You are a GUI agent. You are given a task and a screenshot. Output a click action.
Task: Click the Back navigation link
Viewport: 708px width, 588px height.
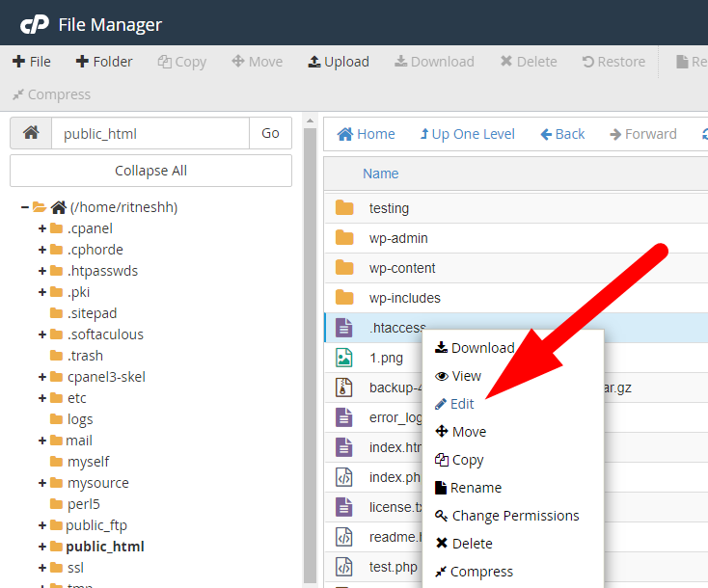click(x=562, y=134)
